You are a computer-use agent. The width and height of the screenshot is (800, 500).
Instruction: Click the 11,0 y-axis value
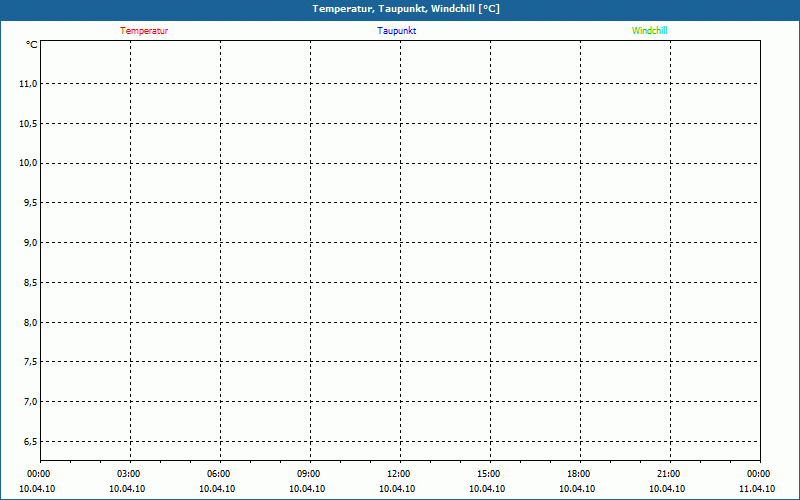[28, 84]
